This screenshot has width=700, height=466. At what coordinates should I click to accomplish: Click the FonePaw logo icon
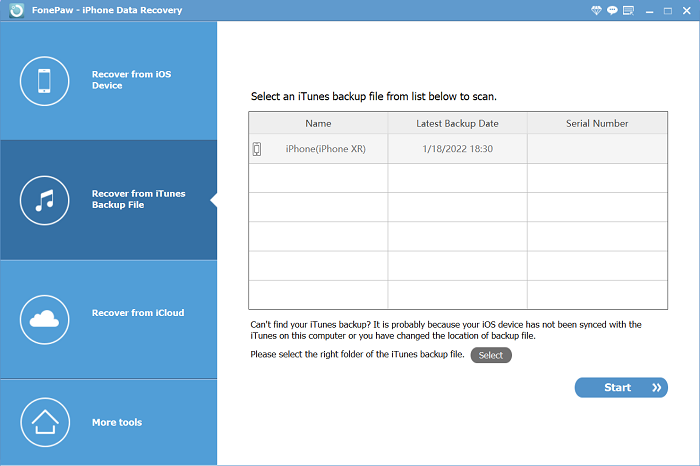17,10
